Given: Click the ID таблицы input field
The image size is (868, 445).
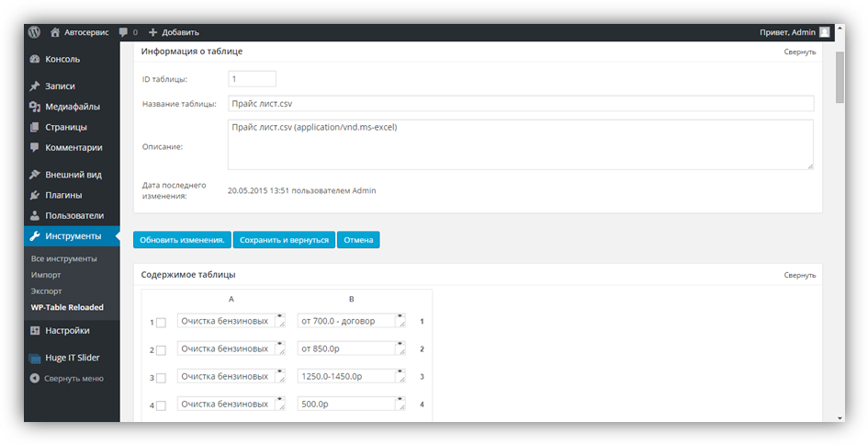Looking at the screenshot, I should (x=252, y=79).
